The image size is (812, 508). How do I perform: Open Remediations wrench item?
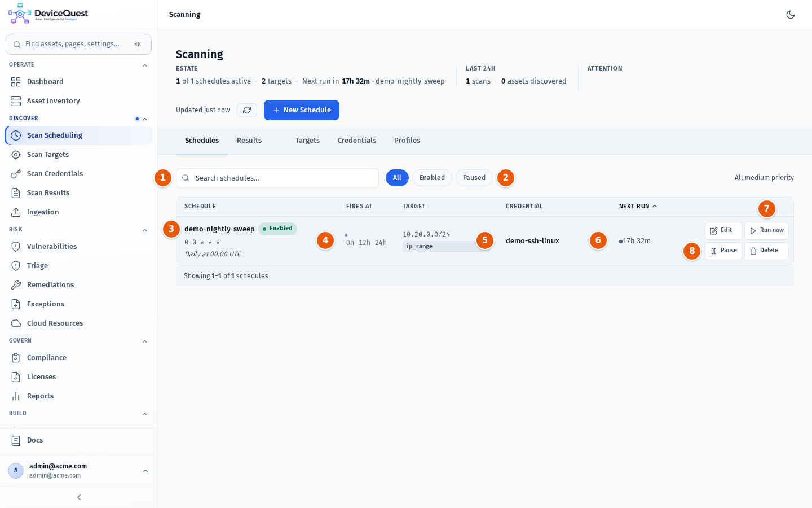[79, 285]
